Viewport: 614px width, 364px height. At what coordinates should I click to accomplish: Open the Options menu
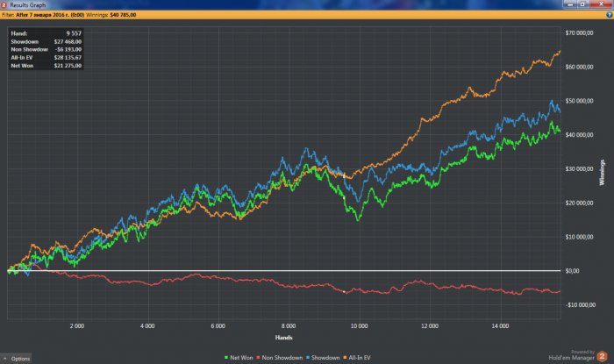[x=16, y=358]
